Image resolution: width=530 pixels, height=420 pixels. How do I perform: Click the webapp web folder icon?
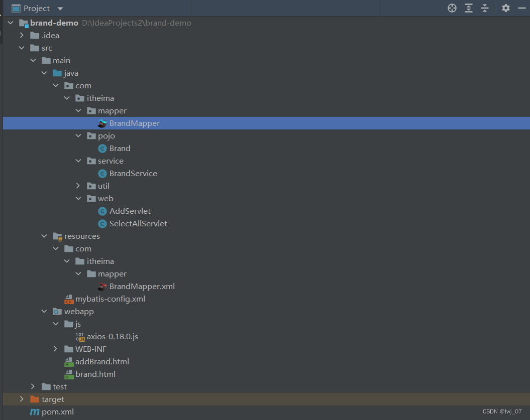tap(57, 312)
